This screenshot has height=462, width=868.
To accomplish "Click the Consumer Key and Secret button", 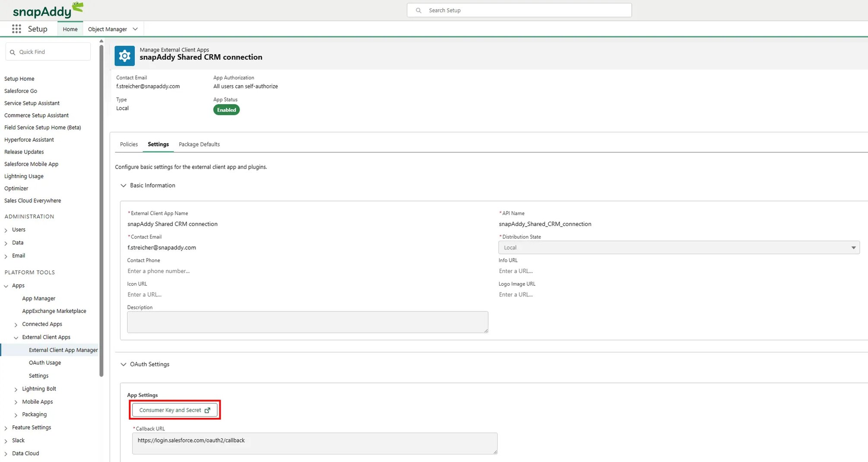I will [174, 410].
